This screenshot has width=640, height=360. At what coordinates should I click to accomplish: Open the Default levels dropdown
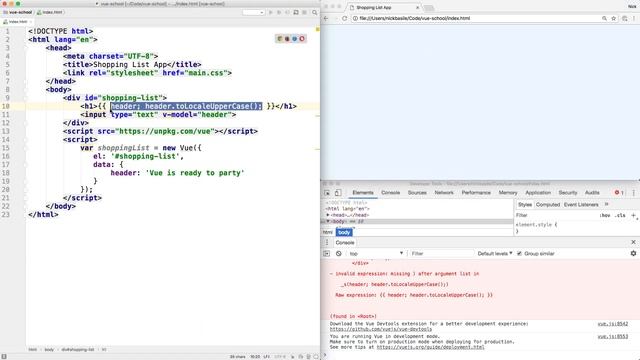point(495,253)
